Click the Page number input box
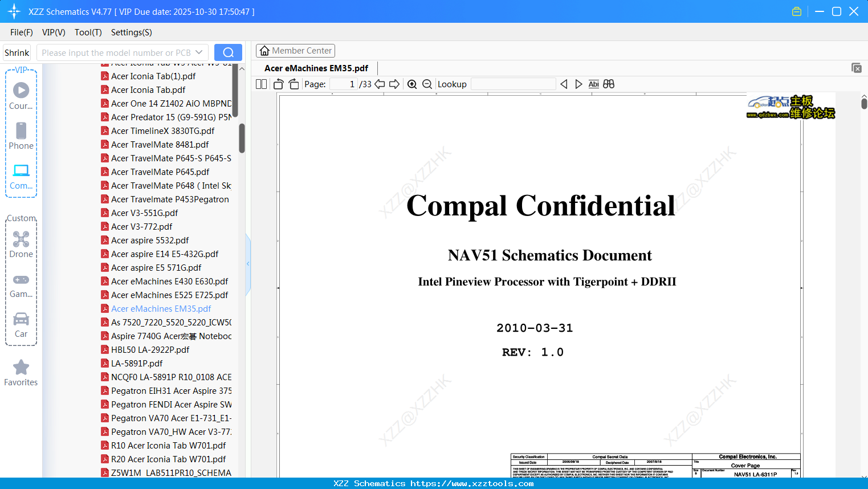Viewport: 868px width, 489px height. [343, 84]
